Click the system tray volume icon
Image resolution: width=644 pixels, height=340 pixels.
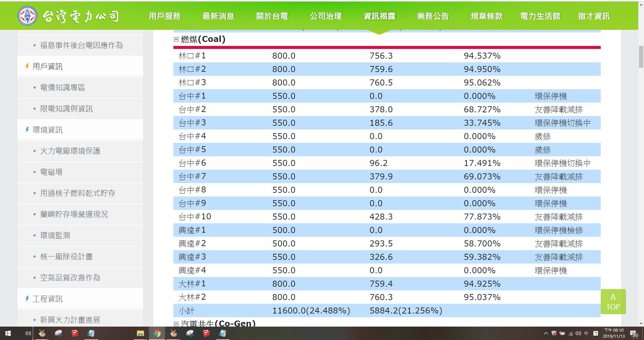pyautogui.click(x=578, y=333)
